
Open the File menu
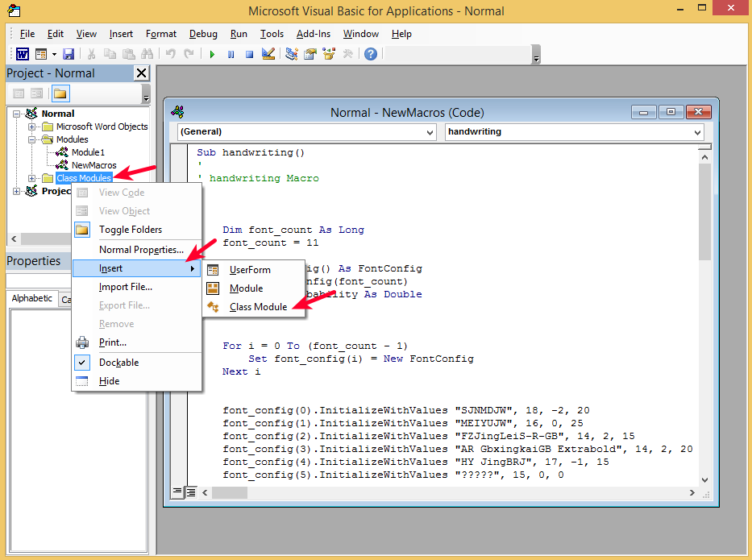coord(27,34)
